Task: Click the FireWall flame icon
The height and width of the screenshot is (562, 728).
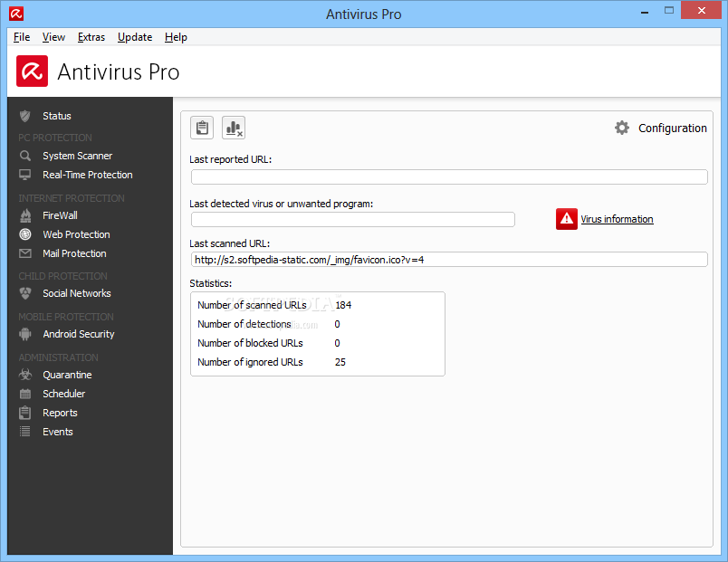Action: click(x=25, y=215)
